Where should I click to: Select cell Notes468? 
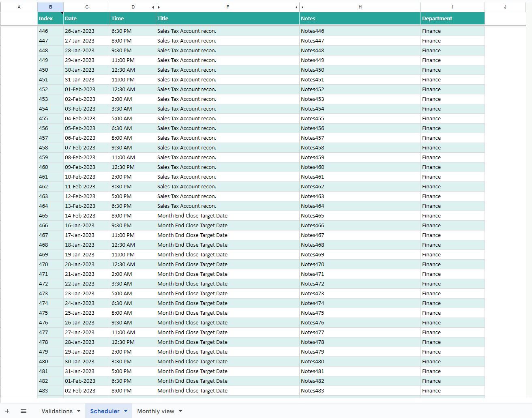[360, 245]
